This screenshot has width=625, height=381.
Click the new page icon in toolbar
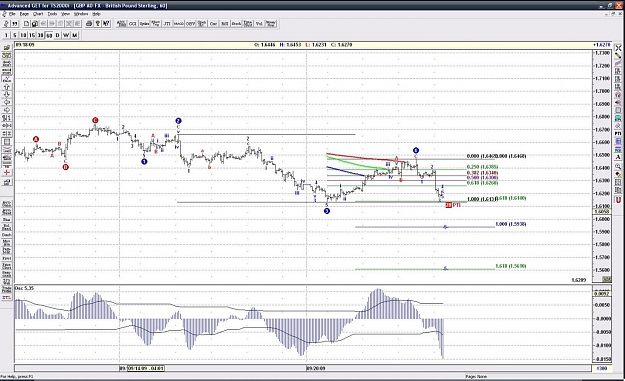coord(26,24)
